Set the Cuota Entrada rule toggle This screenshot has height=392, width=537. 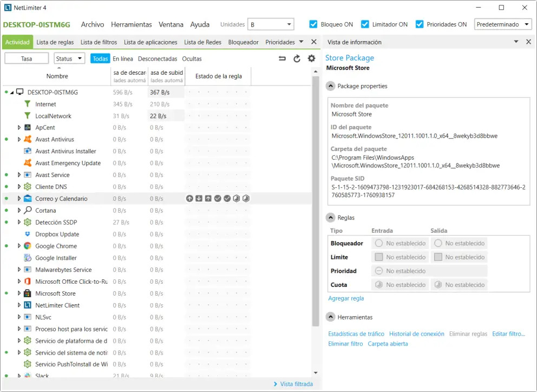pyautogui.click(x=379, y=284)
